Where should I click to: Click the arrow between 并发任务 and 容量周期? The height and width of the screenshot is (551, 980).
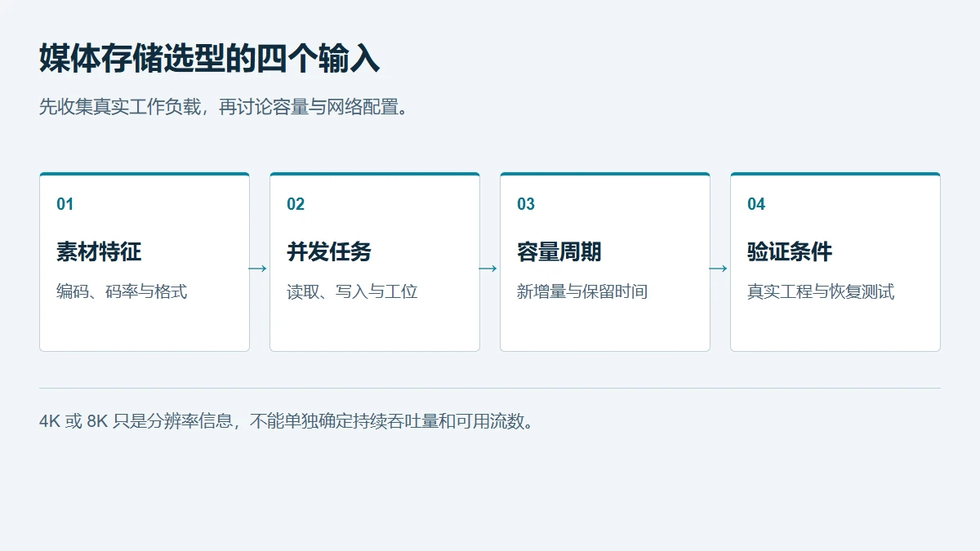(x=488, y=269)
